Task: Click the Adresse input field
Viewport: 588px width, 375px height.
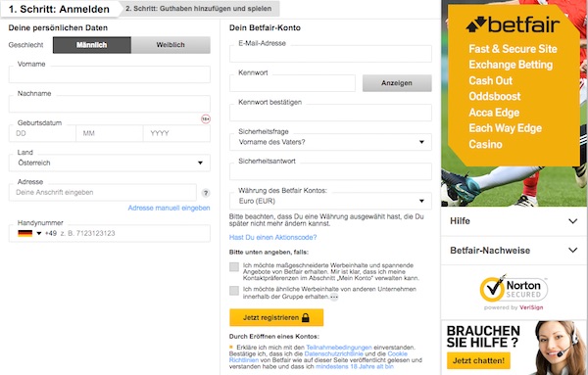Action: (103, 193)
